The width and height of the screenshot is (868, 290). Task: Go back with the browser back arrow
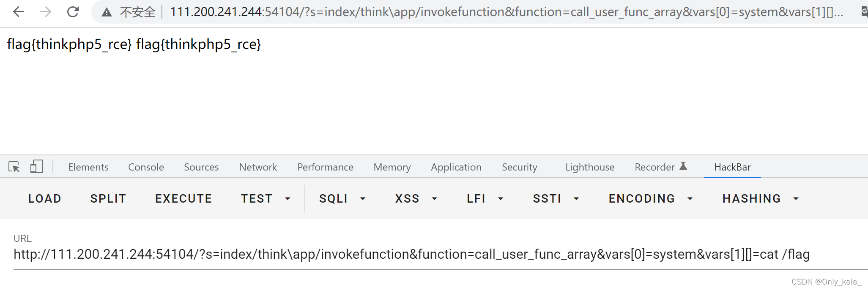click(x=19, y=12)
